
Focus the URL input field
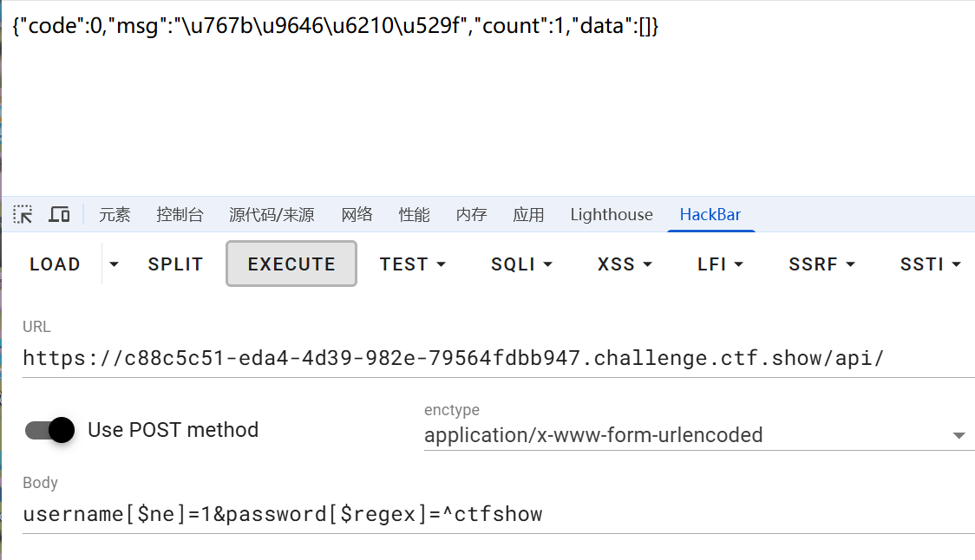[499, 359]
